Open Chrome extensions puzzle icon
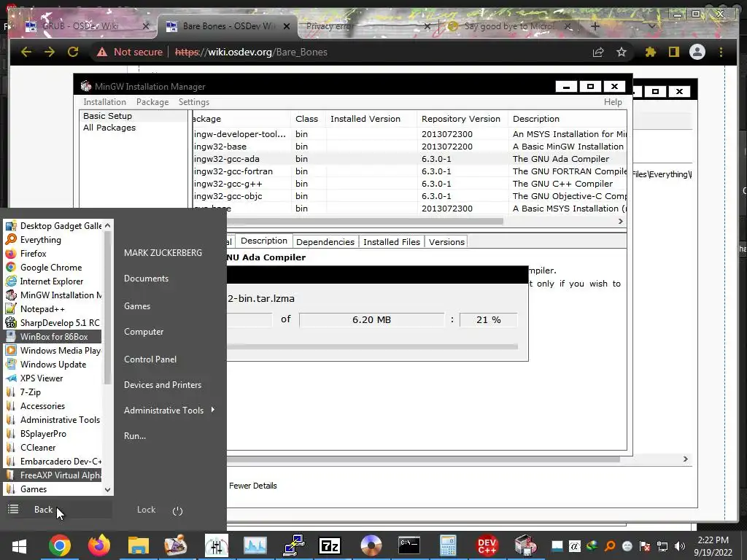The height and width of the screenshot is (560, 747). [650, 52]
